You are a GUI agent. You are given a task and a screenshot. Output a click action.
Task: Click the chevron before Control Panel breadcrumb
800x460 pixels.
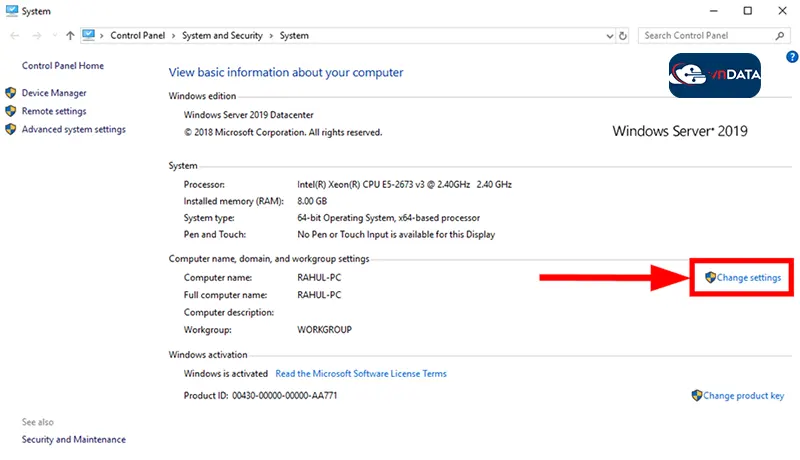102,36
